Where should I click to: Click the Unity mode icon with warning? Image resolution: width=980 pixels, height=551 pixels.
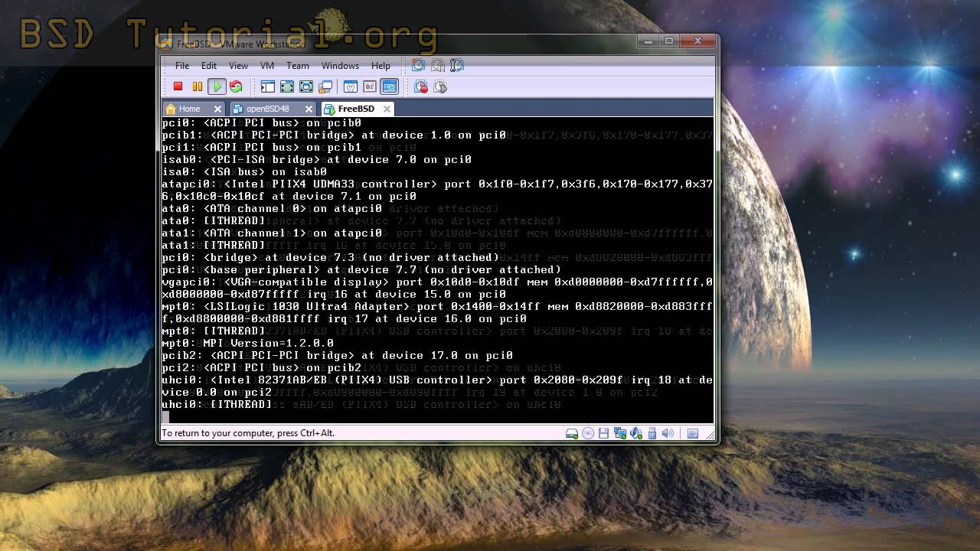point(325,86)
